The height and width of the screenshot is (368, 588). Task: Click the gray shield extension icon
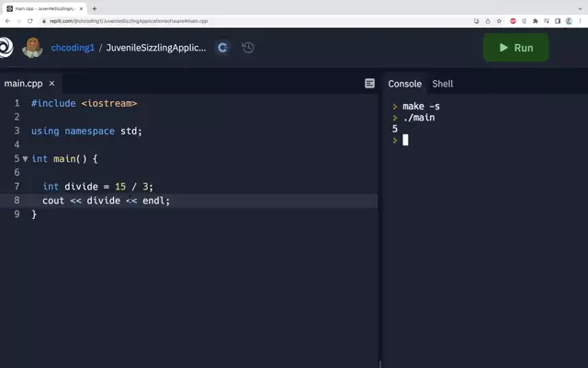tap(525, 21)
